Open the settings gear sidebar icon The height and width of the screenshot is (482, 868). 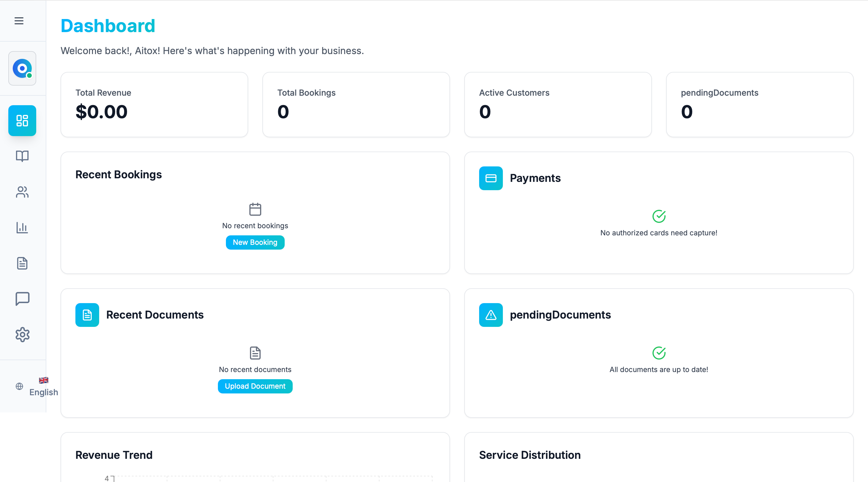(x=22, y=335)
